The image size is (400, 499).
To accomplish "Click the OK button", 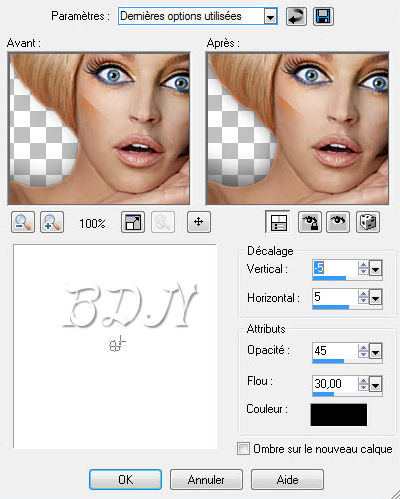I will 125,480.
